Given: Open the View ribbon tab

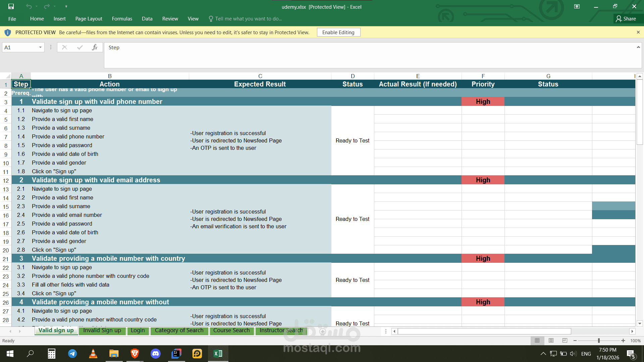Looking at the screenshot, I should point(193,19).
